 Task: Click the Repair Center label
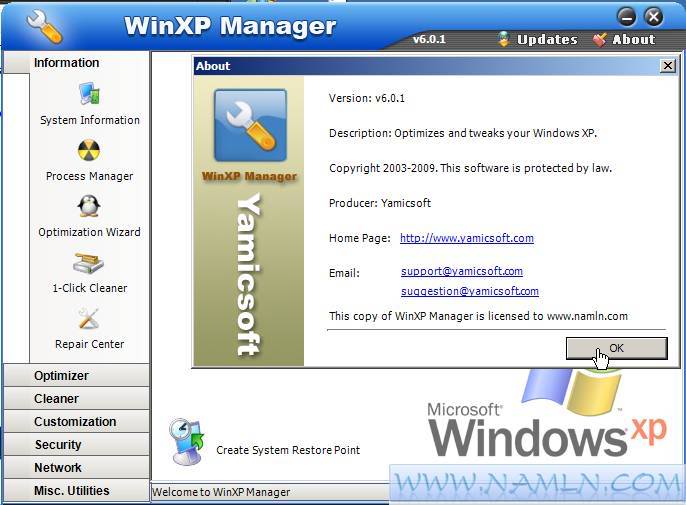tap(89, 344)
